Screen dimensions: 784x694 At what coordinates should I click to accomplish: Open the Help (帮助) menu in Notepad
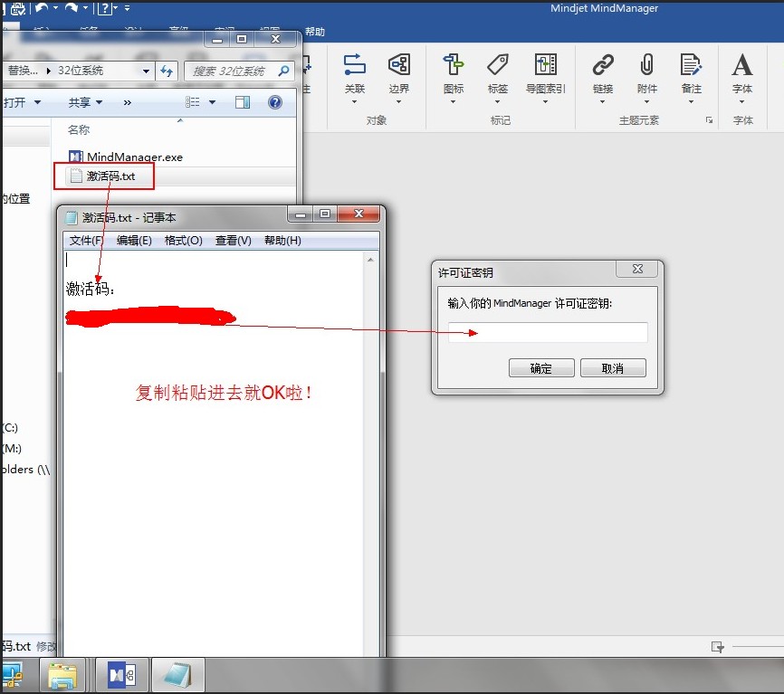pyautogui.click(x=282, y=241)
